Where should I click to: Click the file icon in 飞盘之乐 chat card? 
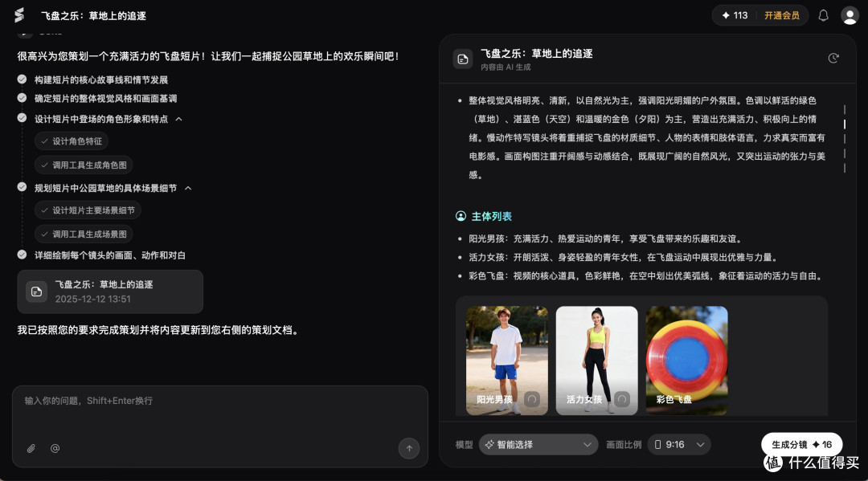click(x=36, y=291)
